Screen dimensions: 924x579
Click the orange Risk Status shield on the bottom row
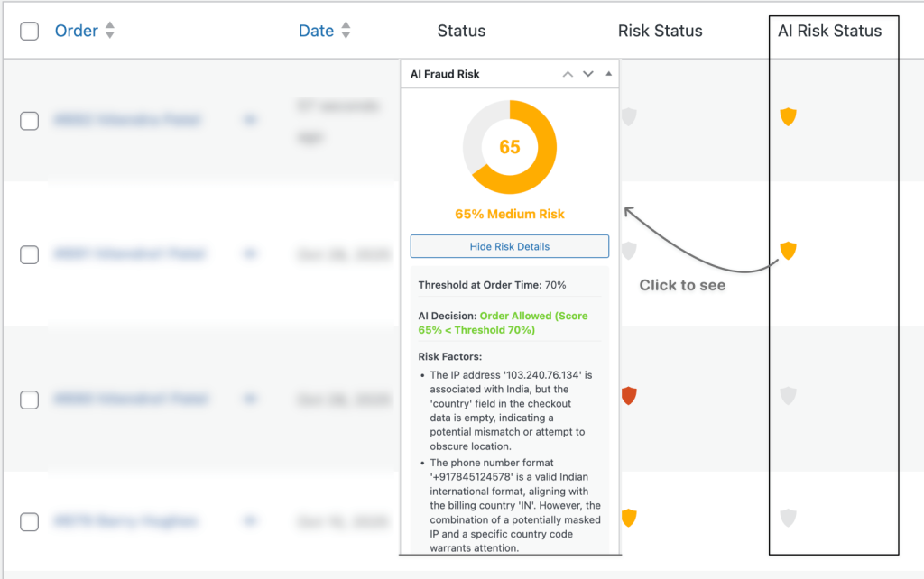(629, 517)
